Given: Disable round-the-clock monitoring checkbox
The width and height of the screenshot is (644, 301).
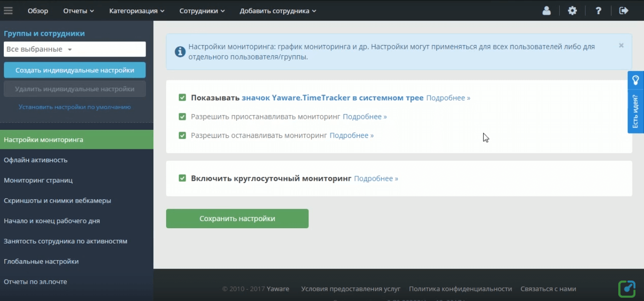Looking at the screenshot, I should tap(182, 178).
